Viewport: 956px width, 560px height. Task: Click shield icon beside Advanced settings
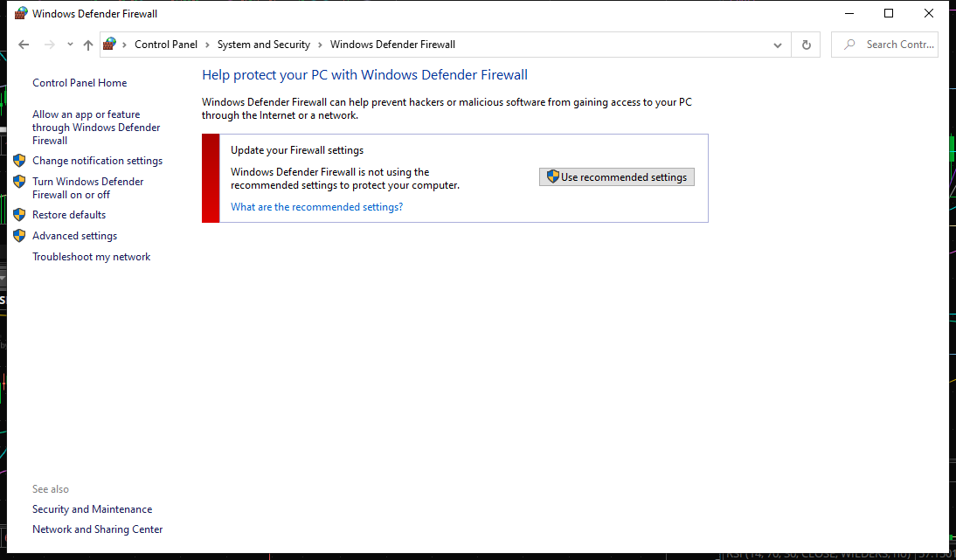click(19, 236)
